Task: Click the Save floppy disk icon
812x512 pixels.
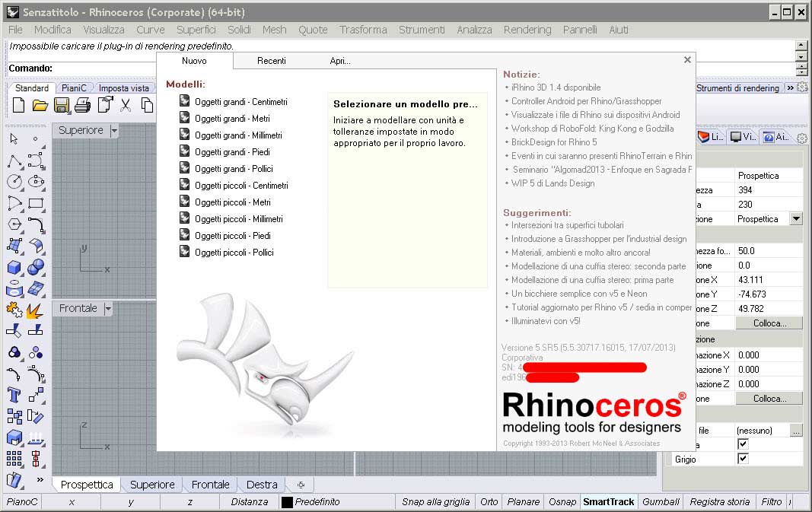Action: click(62, 106)
